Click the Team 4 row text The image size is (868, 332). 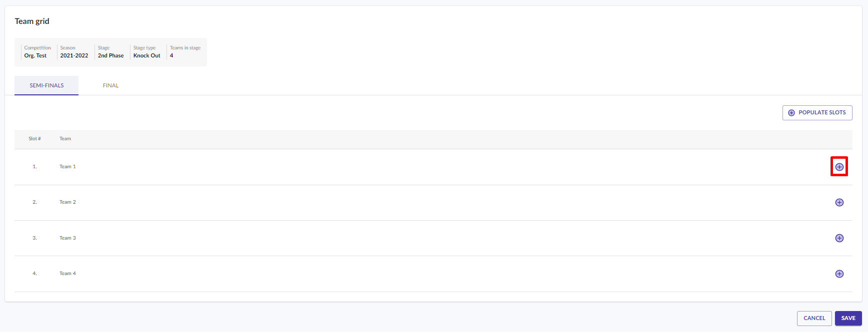[x=67, y=274]
